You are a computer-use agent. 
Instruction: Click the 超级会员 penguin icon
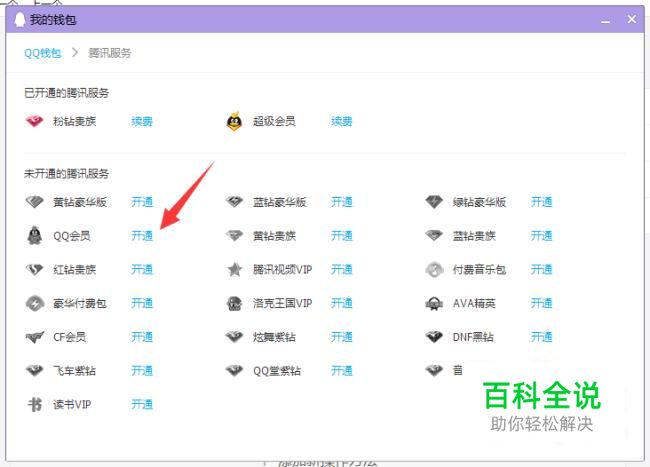[234, 121]
